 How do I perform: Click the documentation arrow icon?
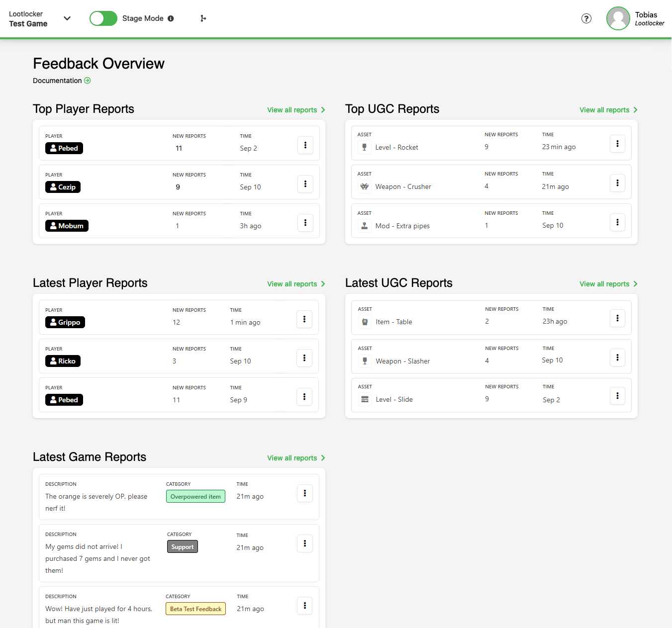tap(88, 80)
